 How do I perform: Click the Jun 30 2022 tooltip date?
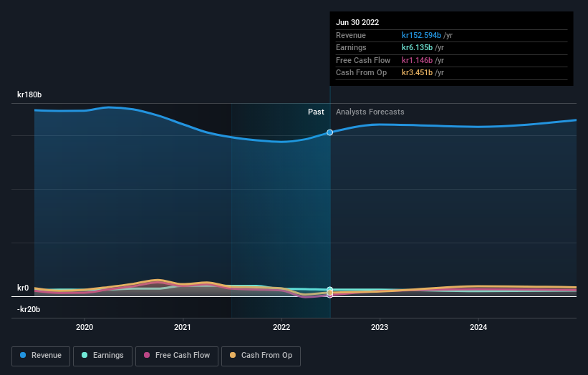pyautogui.click(x=357, y=22)
